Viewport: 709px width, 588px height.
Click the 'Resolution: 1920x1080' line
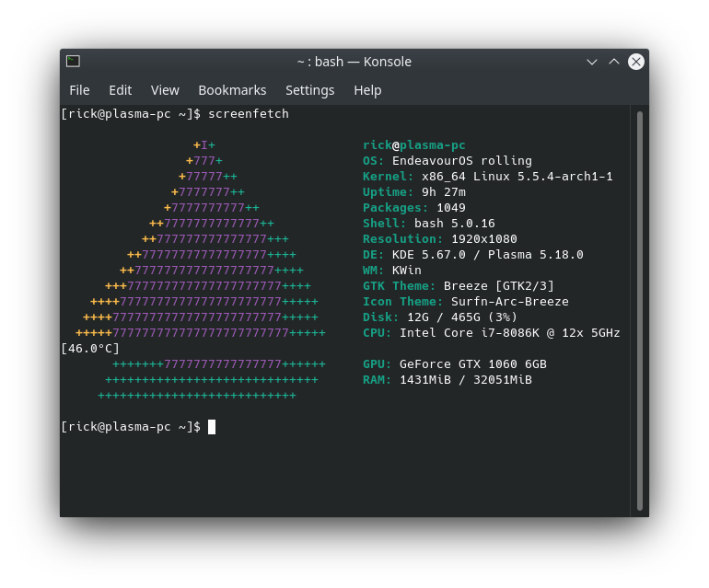tap(440, 239)
